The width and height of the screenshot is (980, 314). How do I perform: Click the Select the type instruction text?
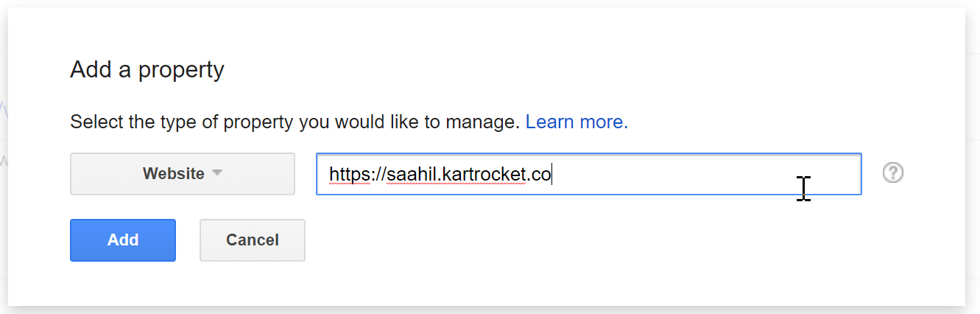[x=295, y=122]
